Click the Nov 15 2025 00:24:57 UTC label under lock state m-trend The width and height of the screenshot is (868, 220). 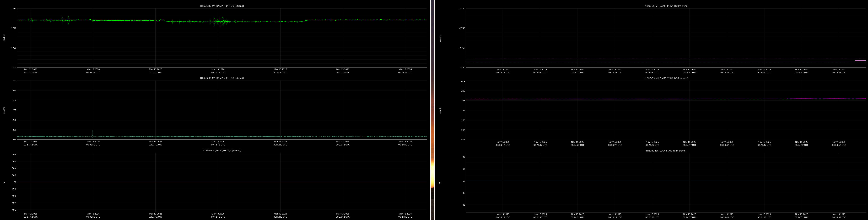tap(839, 216)
